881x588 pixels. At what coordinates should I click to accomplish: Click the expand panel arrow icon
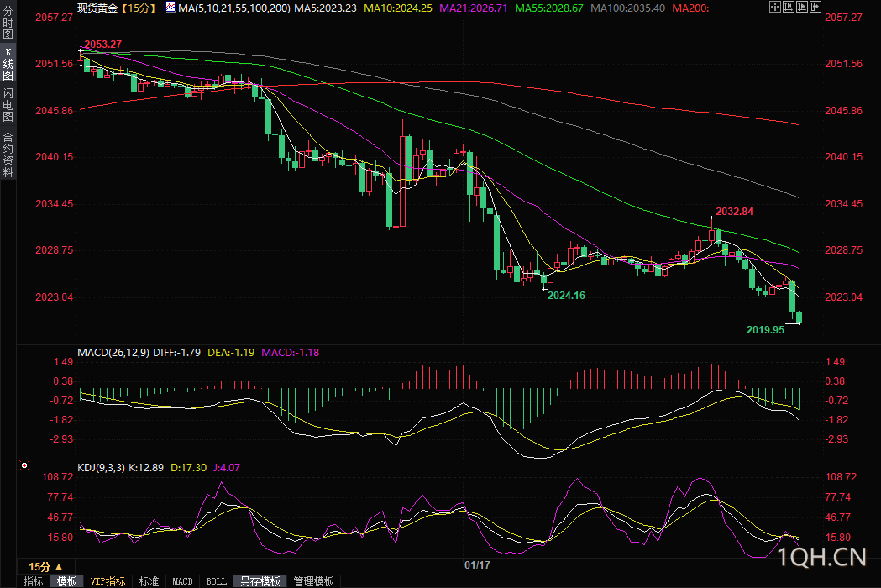click(815, 7)
